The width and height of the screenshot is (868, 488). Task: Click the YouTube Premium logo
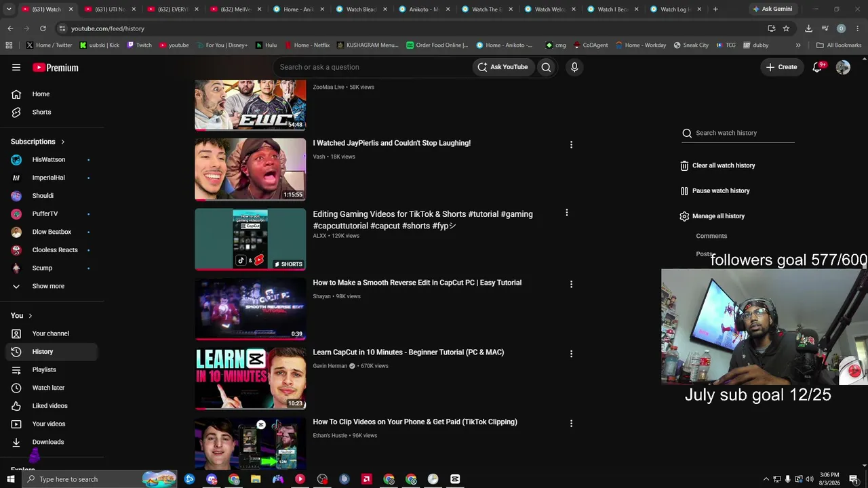pos(56,67)
